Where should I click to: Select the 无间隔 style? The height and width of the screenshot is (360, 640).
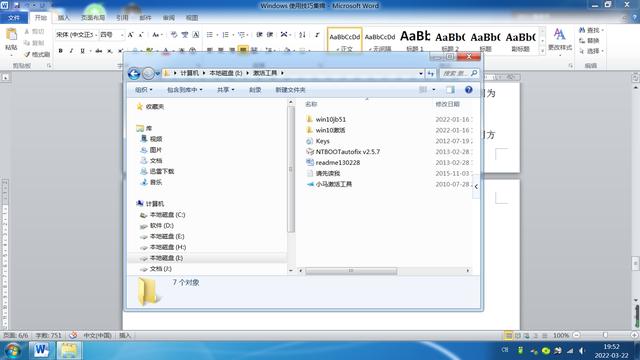click(x=380, y=41)
